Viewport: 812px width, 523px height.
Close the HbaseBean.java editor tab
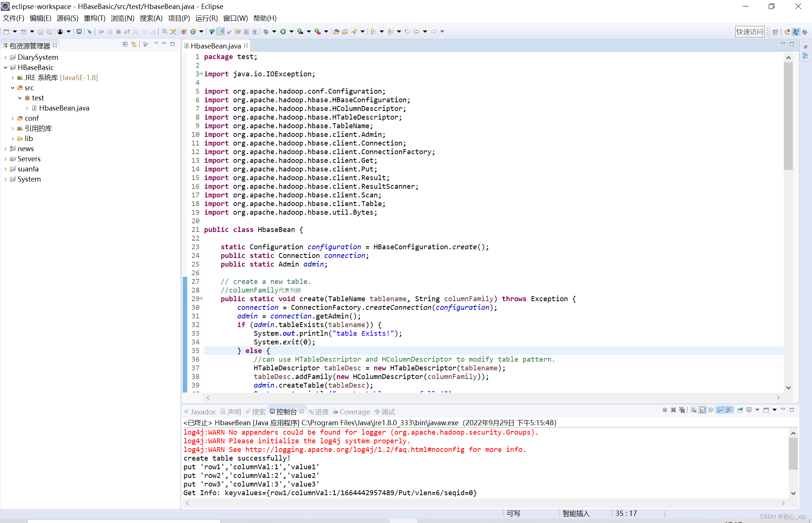[x=246, y=45]
